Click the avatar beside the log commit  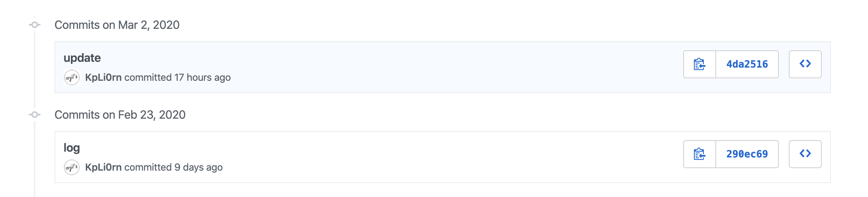tap(72, 167)
